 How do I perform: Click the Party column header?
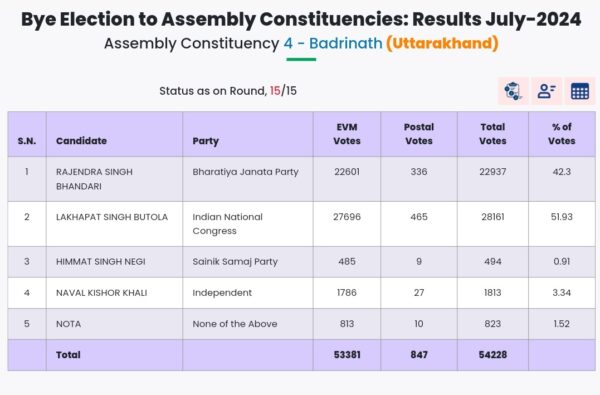205,141
